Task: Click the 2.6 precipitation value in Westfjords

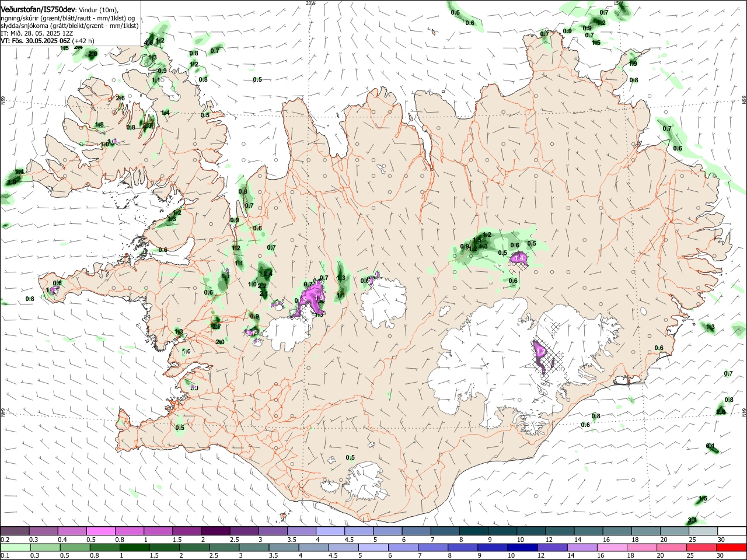Action: (120, 98)
